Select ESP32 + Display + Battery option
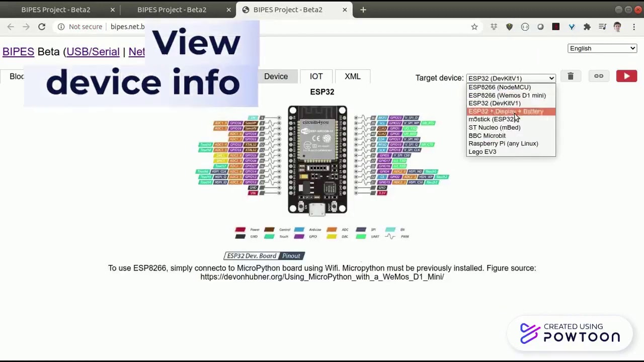This screenshot has height=362, width=644. tap(511, 111)
